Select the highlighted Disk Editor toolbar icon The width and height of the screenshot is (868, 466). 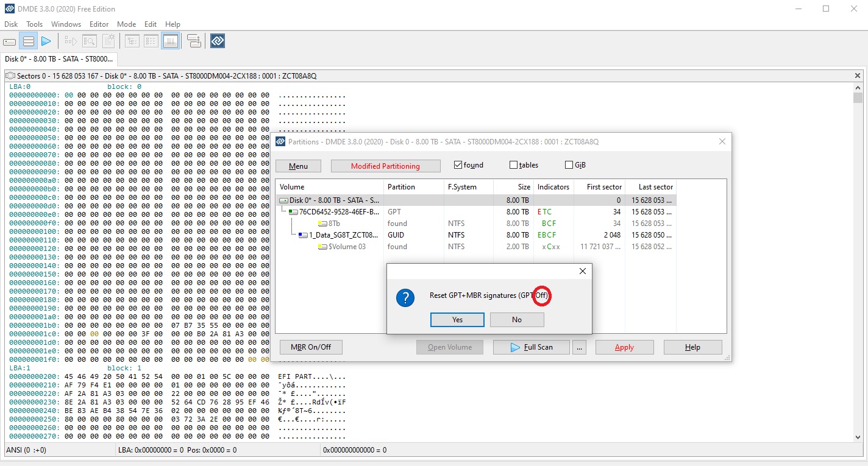point(170,41)
